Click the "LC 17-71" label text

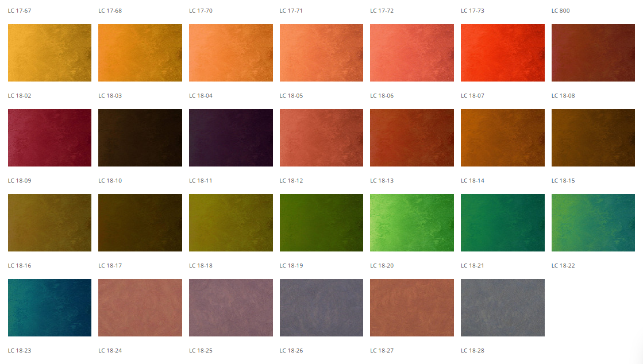pos(291,11)
